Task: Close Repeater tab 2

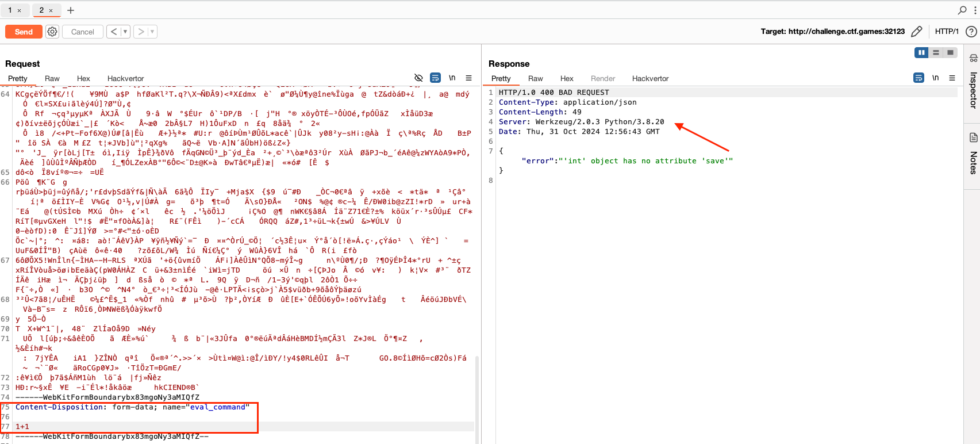Action: [x=51, y=10]
